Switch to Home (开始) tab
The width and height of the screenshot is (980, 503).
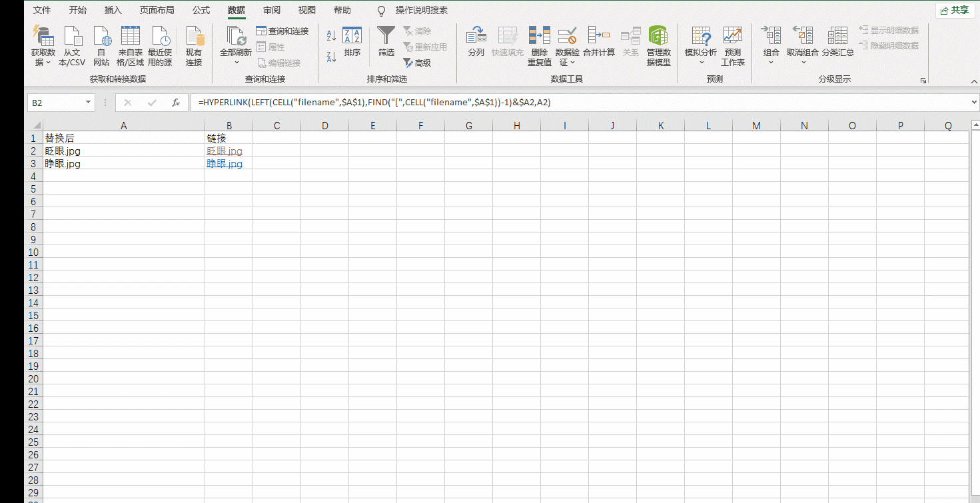click(x=78, y=10)
